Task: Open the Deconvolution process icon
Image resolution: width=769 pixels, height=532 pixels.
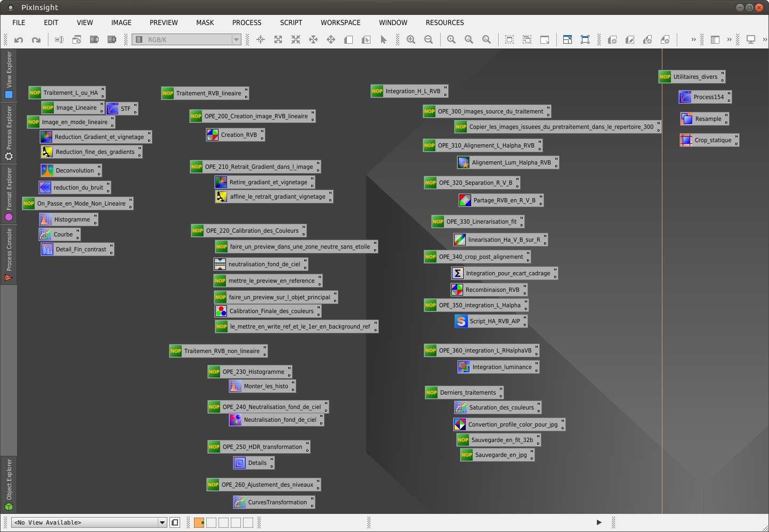Action: [x=47, y=170]
